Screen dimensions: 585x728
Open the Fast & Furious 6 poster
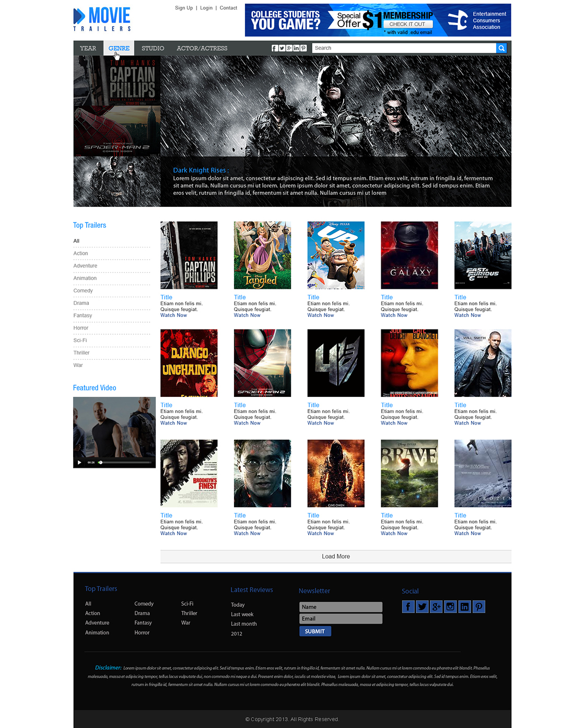pyautogui.click(x=483, y=255)
